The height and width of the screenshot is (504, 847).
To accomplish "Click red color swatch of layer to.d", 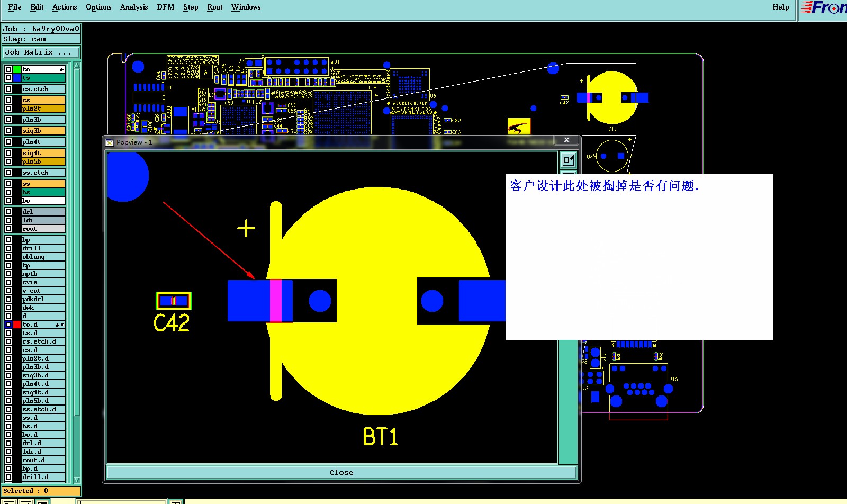I will (17, 325).
